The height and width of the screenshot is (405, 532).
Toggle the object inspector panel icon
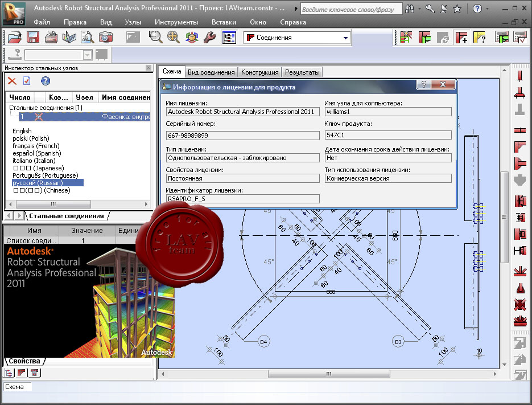tap(229, 38)
